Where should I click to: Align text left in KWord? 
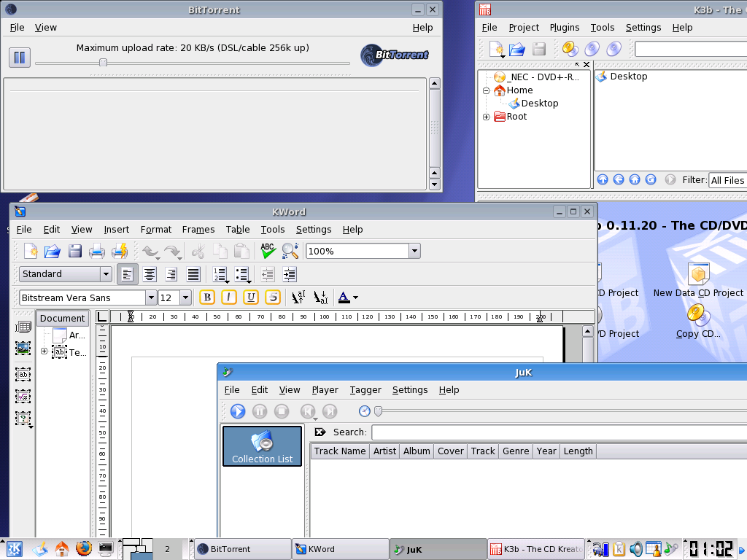(x=127, y=274)
